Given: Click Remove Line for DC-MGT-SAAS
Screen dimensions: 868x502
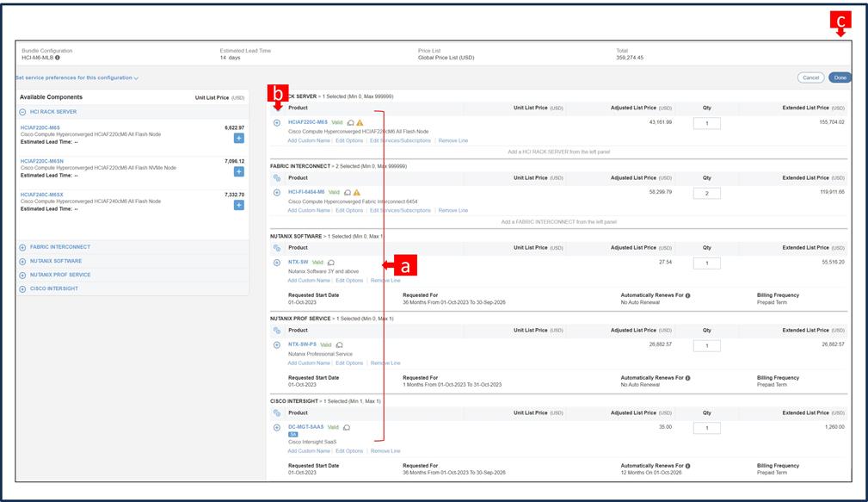Looking at the screenshot, I should pos(385,451).
